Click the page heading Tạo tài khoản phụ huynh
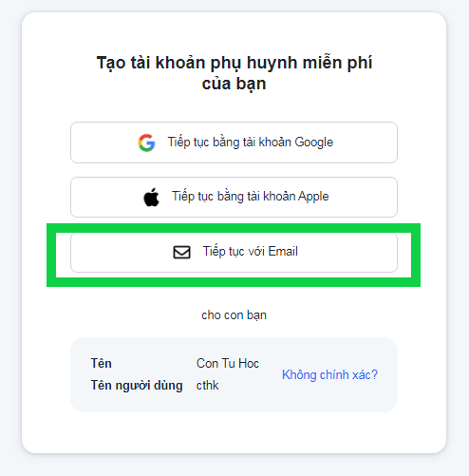 pyautogui.click(x=234, y=63)
